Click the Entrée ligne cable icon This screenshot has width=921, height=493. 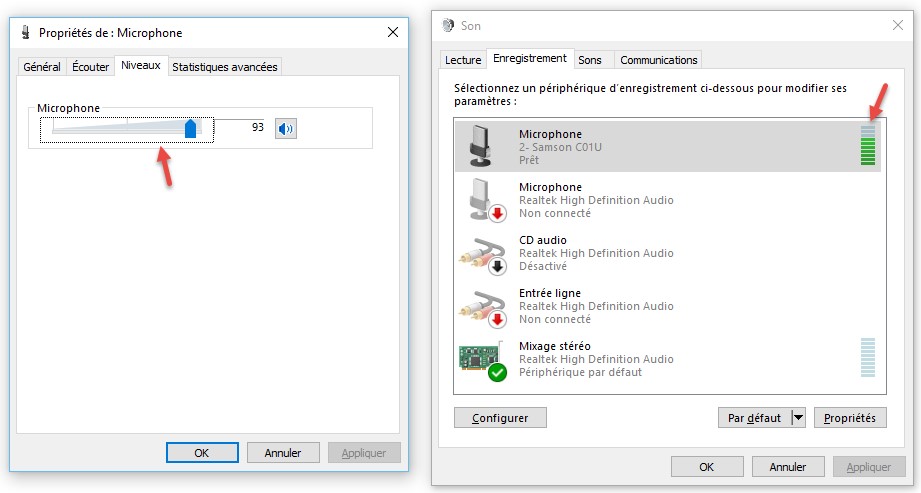pyautogui.click(x=481, y=305)
